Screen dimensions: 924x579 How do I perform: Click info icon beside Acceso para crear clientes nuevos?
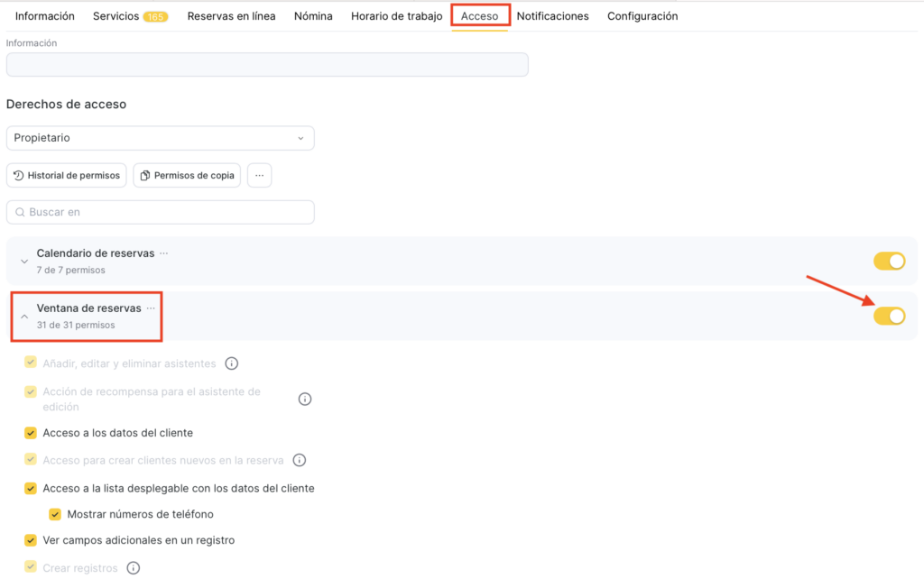coord(300,460)
